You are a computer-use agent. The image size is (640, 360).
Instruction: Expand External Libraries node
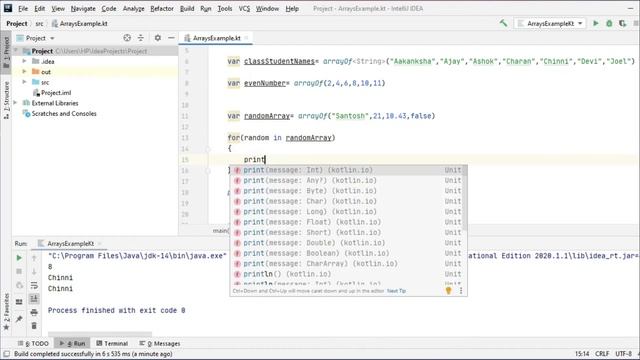[16, 103]
